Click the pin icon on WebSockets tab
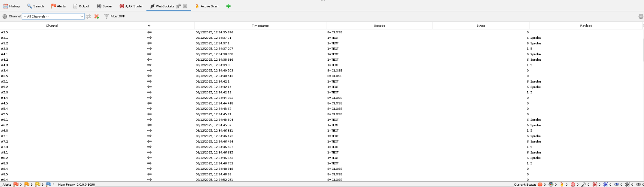644x187 pixels. 178,6
